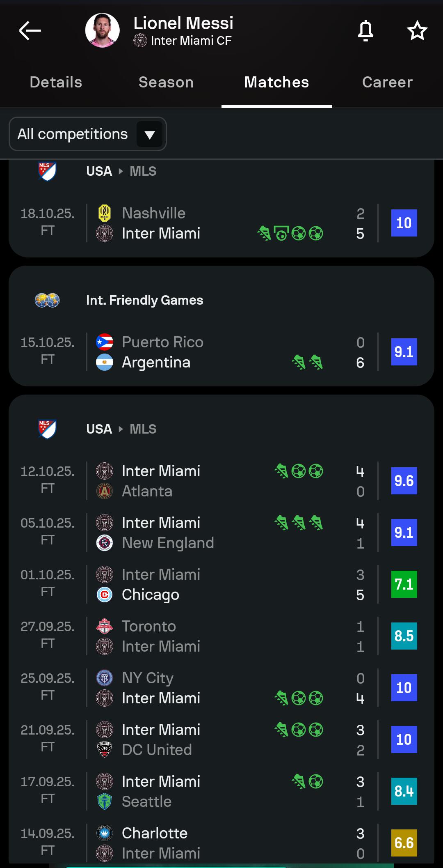Viewport: 443px width, 868px height.
Task: Open the Int. Friendly Games competition header
Action: 144,300
